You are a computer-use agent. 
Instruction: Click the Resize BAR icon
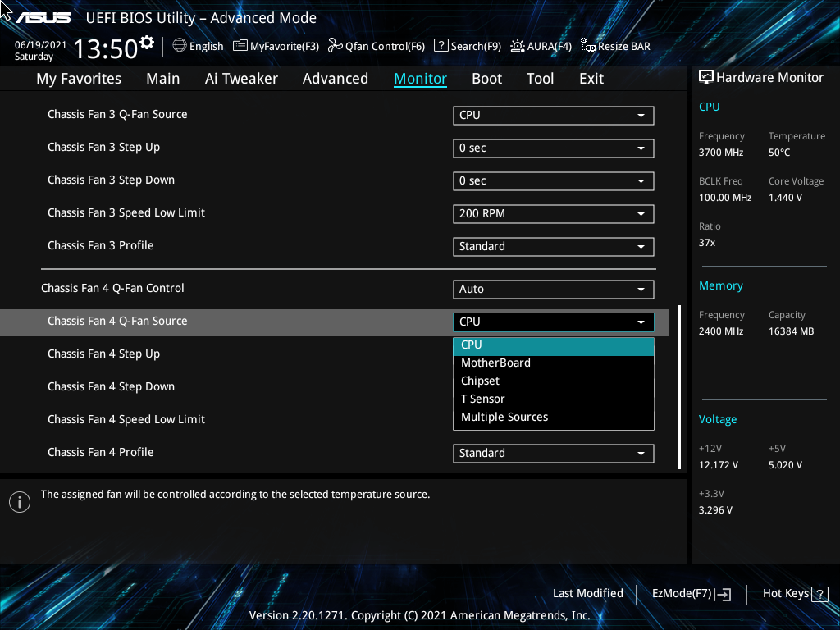pyautogui.click(x=587, y=47)
